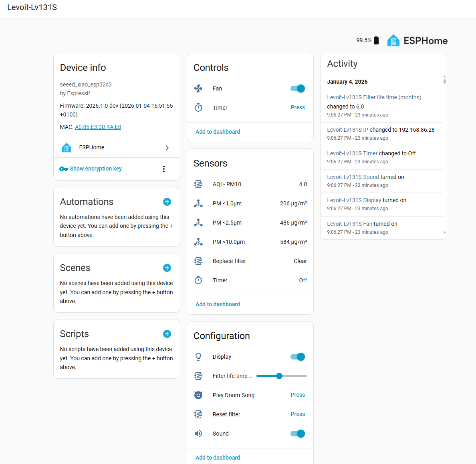Screen dimensions: 476x464
Task: Click the Display lightbulb icon
Action: [x=198, y=357]
